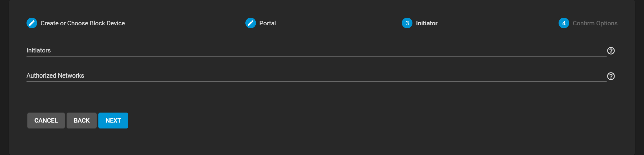644x155 pixels.
Task: Click the Initiators field label text
Action: point(39,50)
